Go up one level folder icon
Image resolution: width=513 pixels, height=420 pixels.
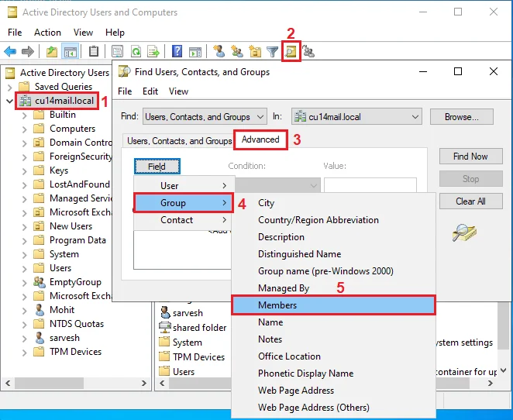pyautogui.click(x=52, y=51)
